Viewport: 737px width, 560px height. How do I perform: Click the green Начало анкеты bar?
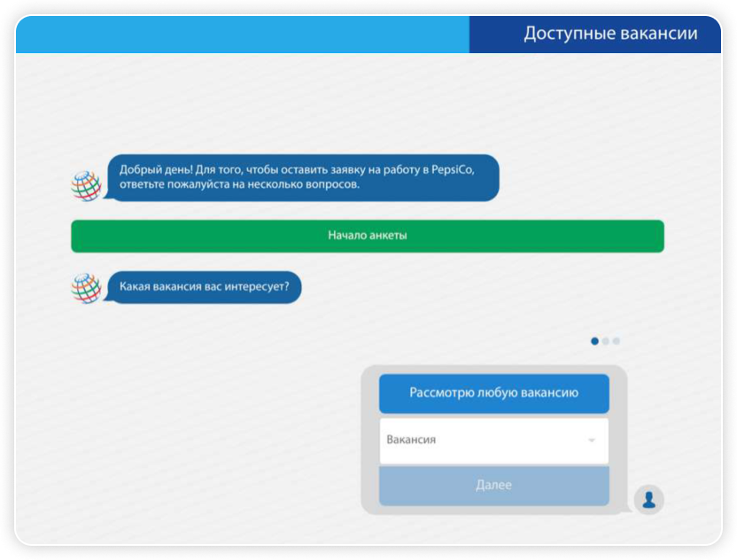[x=367, y=236]
